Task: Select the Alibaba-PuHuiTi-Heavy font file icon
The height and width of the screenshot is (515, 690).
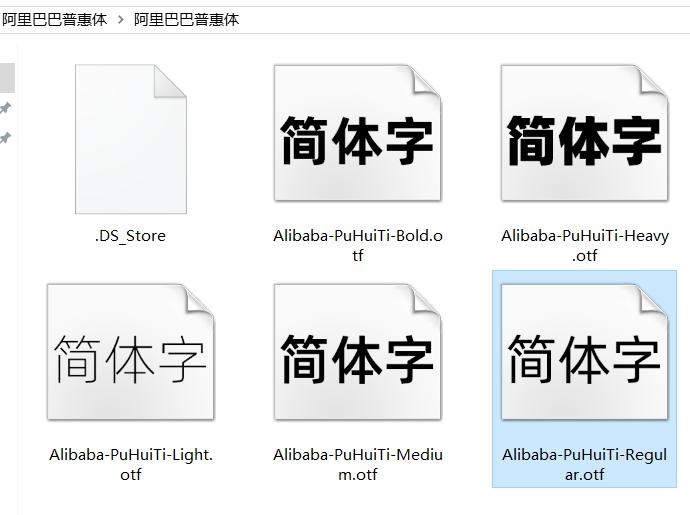Action: pos(584,133)
